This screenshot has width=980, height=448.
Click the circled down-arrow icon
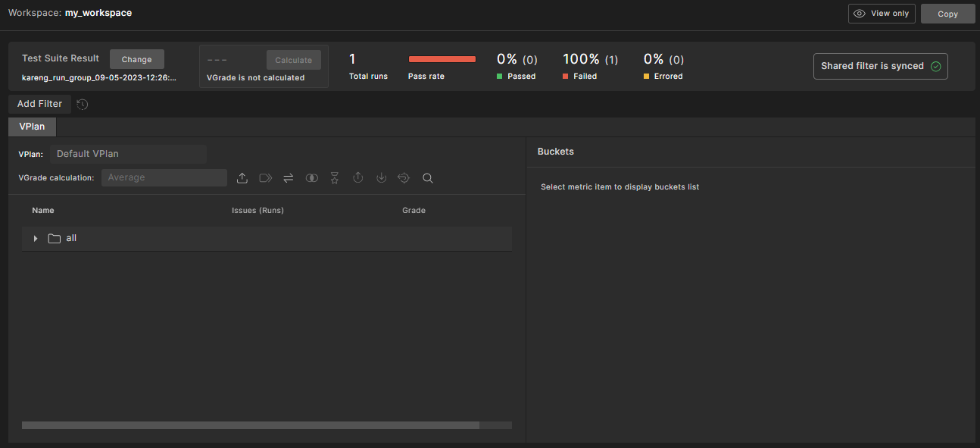coord(382,177)
